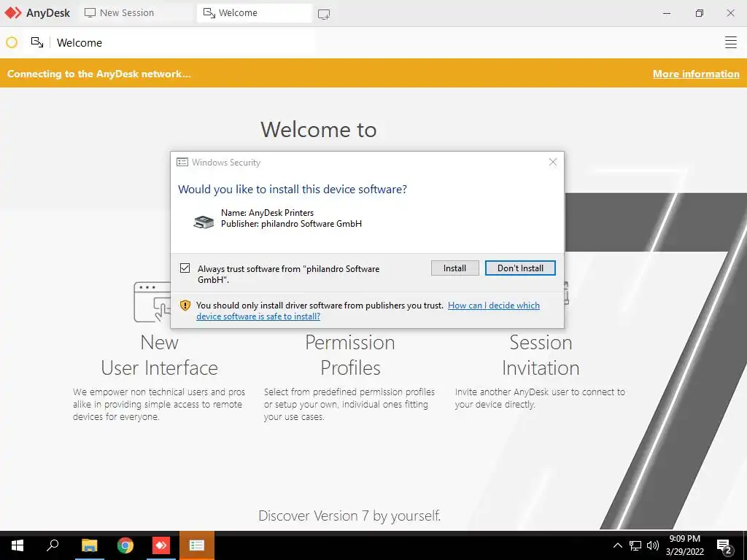Viewport: 747px width, 560px height.
Task: Click the New User Interface window icon
Action: [152, 302]
